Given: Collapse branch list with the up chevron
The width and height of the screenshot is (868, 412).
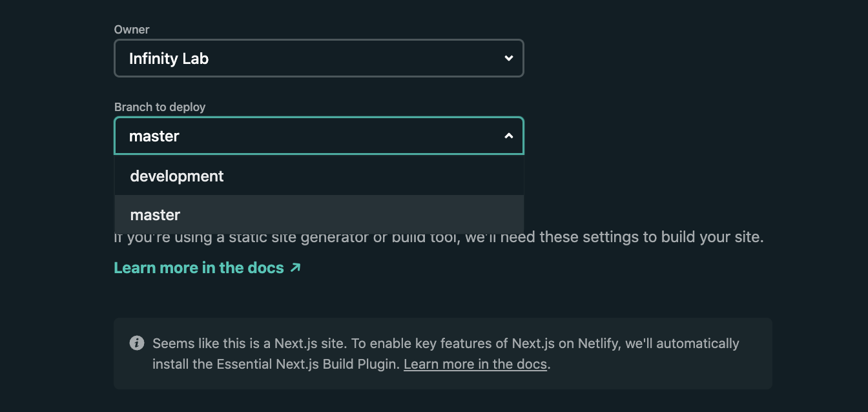Looking at the screenshot, I should [x=509, y=136].
